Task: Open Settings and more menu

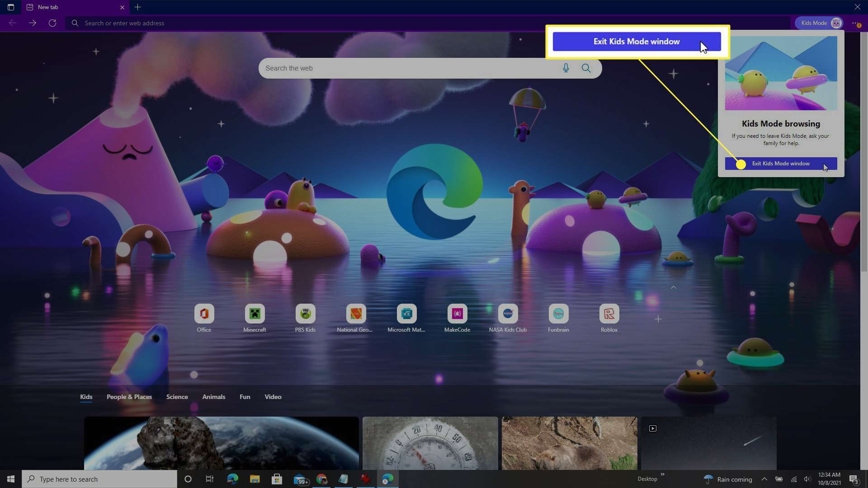Action: click(856, 23)
